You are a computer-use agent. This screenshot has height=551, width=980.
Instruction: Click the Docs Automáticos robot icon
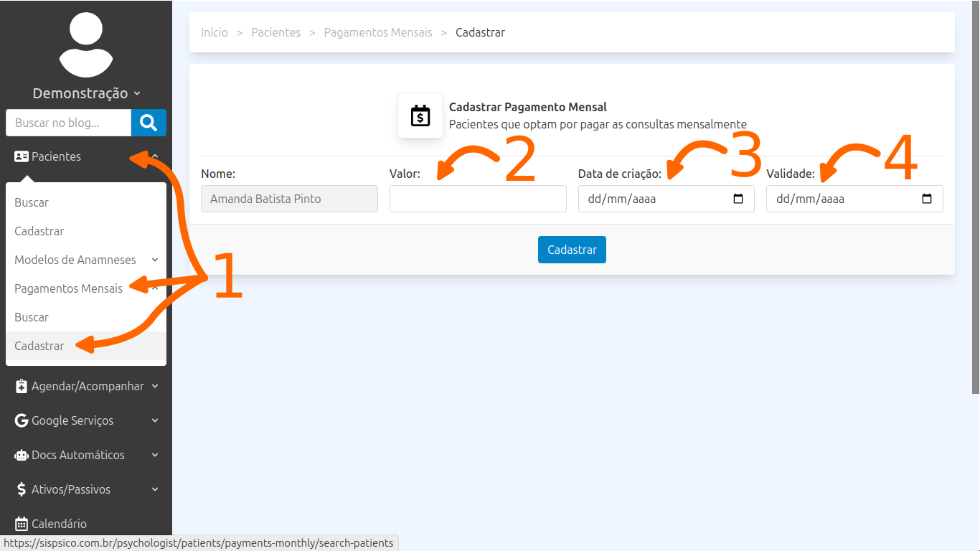pos(22,455)
